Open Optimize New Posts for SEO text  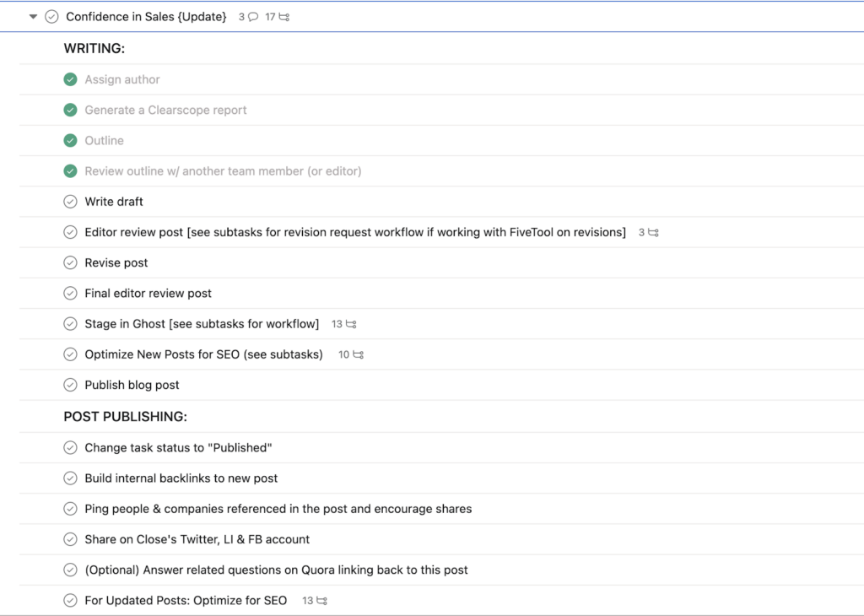tap(204, 354)
